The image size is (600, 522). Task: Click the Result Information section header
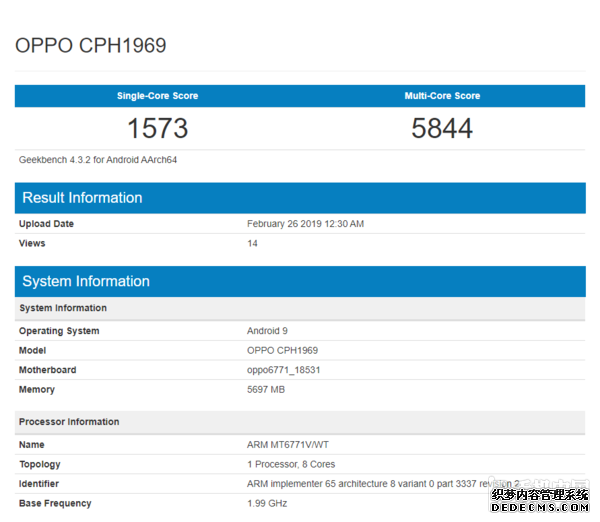coord(300,198)
